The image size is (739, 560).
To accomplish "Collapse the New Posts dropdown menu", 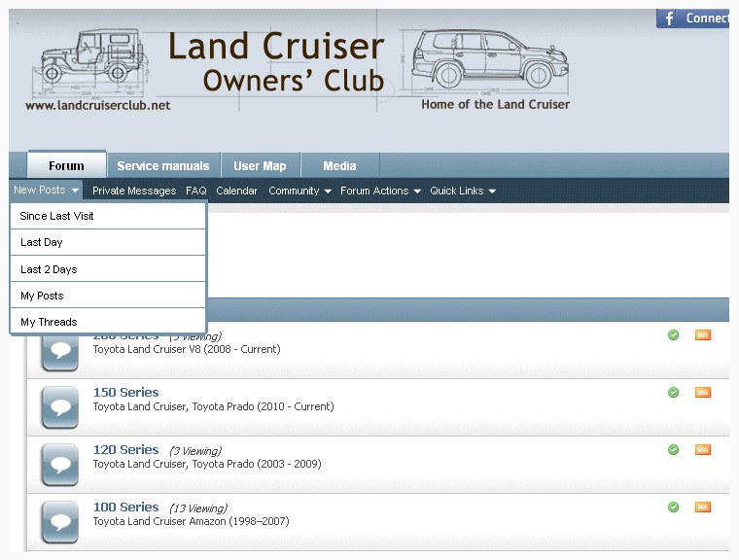I will (x=46, y=190).
